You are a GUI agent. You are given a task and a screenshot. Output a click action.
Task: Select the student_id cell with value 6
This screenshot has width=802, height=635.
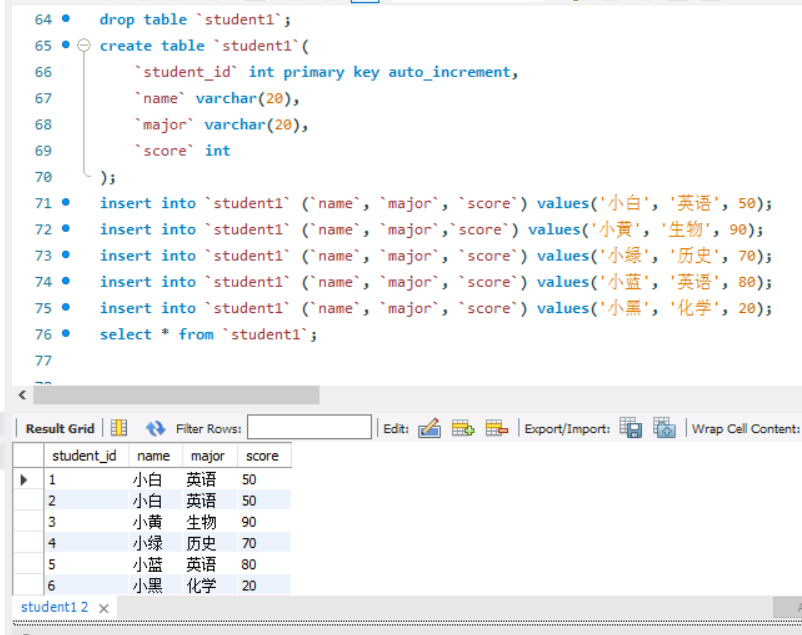click(86, 585)
